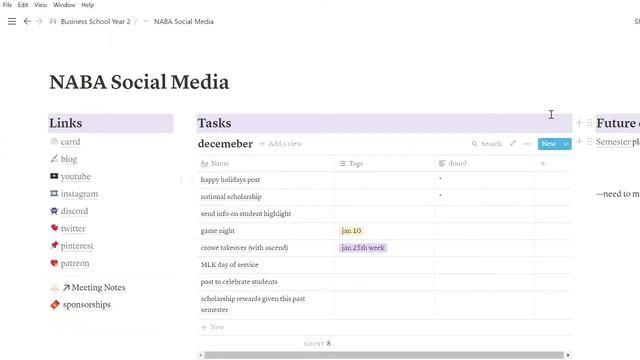The width and height of the screenshot is (640, 360).
Task: Open 'send info on student highlight' row
Action: 246,213
